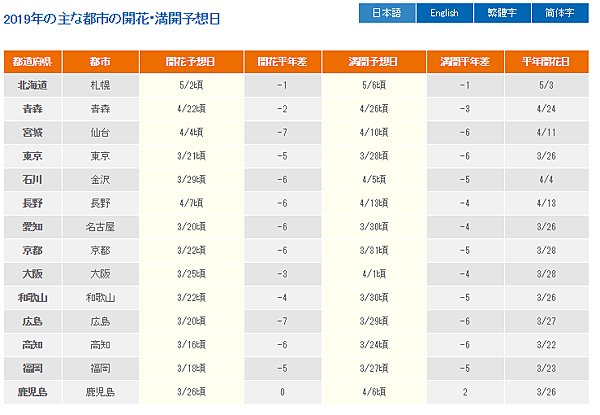Click 3/25頃 bloom date for 大阪
The width and height of the screenshot is (600, 415).
pyautogui.click(x=191, y=274)
